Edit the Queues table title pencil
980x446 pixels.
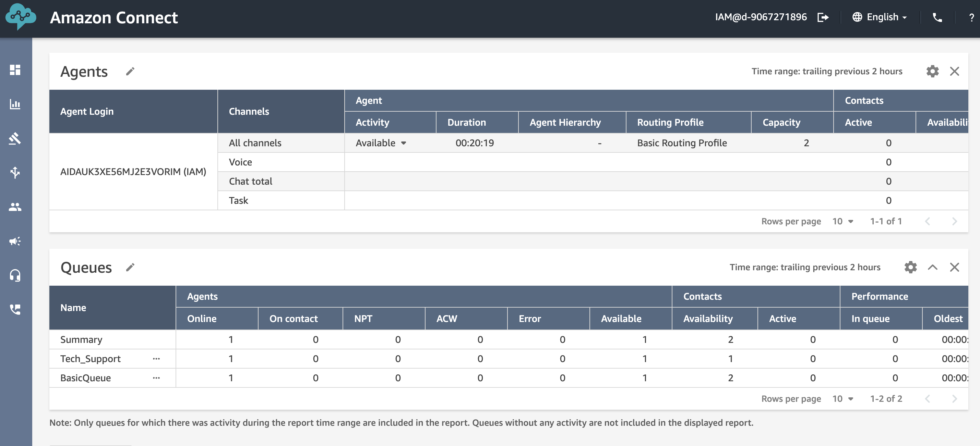click(130, 268)
